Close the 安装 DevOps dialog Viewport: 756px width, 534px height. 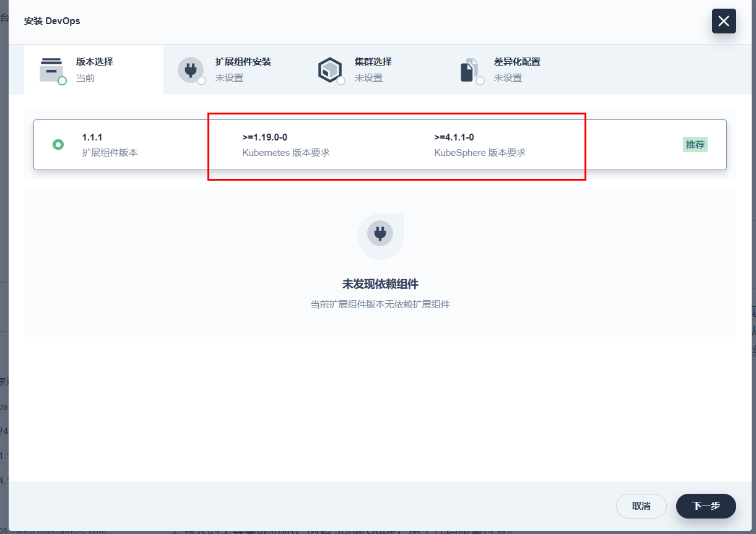click(x=724, y=21)
